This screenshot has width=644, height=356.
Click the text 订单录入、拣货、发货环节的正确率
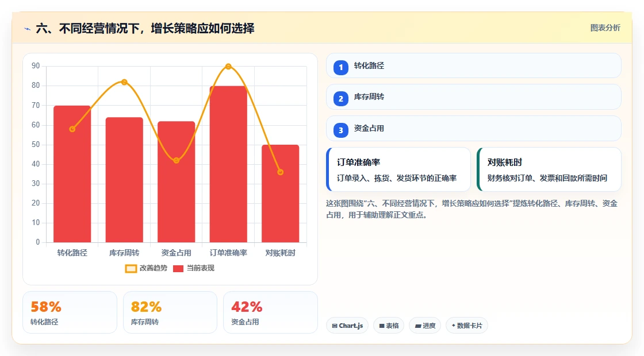click(397, 178)
